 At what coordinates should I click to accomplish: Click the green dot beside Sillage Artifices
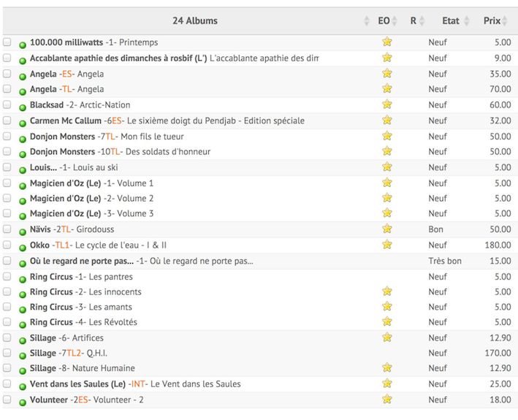pyautogui.click(x=23, y=340)
